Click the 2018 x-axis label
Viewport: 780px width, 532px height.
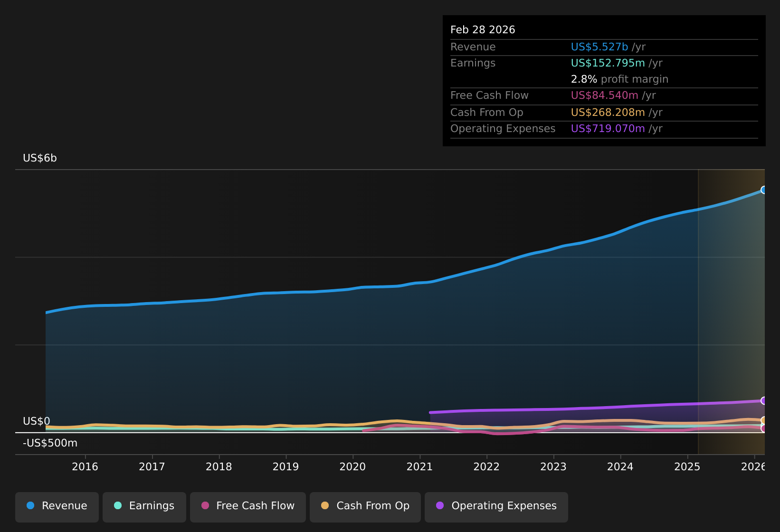(x=219, y=467)
